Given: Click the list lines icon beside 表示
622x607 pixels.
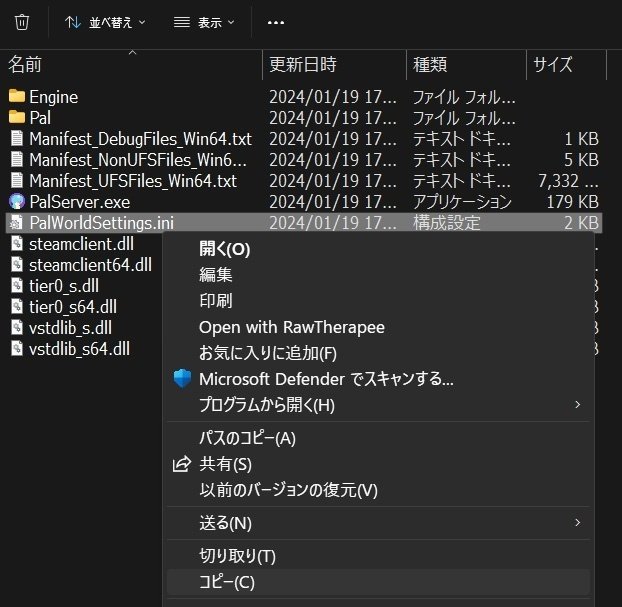Looking at the screenshot, I should (x=182, y=22).
